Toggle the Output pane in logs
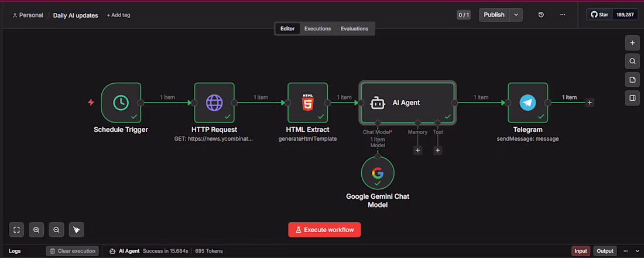The image size is (644, 258). click(x=605, y=250)
